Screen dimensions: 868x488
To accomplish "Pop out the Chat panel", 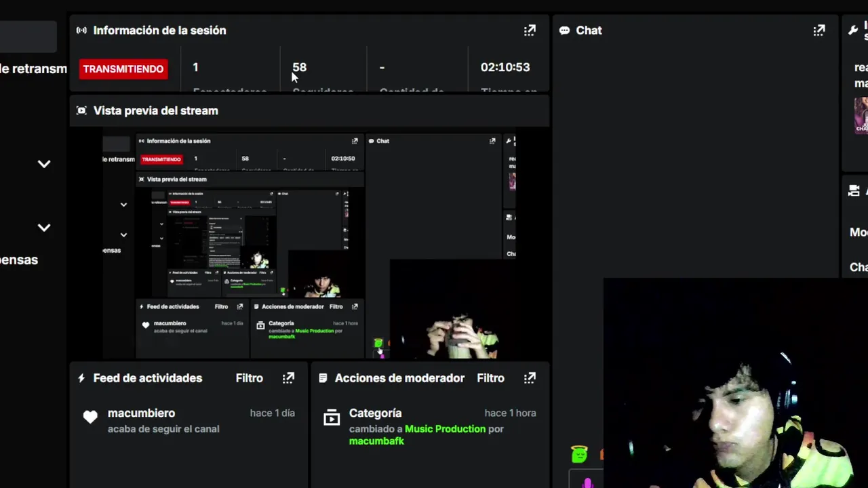I will [819, 30].
